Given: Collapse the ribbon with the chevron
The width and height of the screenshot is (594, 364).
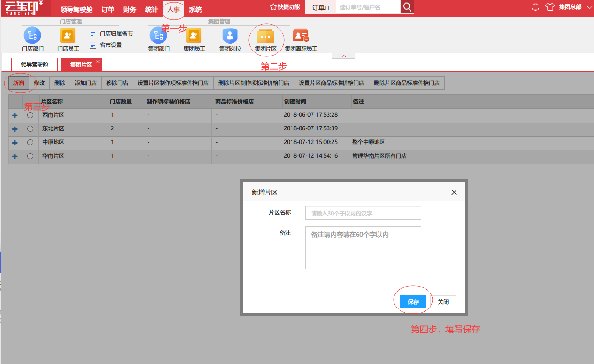Looking at the screenshot, I should (x=343, y=56).
